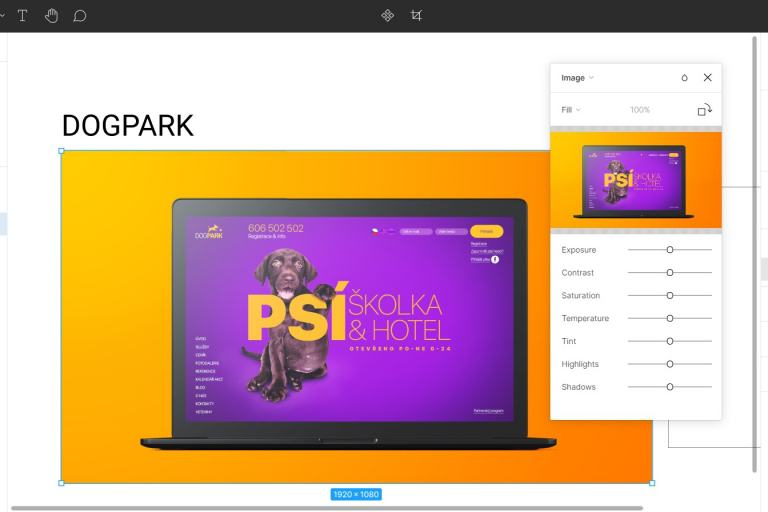
Task: Click the Exposure slider handle
Action: point(670,250)
